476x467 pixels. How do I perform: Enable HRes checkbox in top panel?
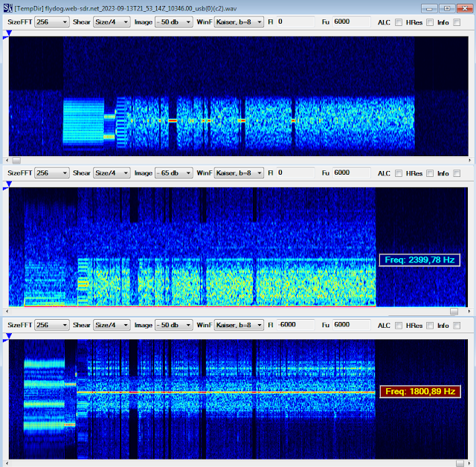click(430, 22)
